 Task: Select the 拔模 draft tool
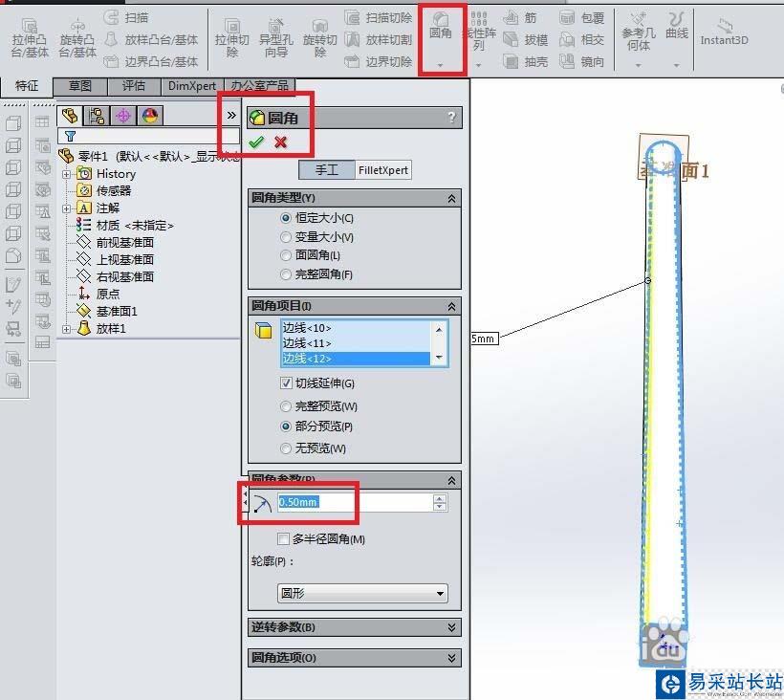[x=525, y=39]
